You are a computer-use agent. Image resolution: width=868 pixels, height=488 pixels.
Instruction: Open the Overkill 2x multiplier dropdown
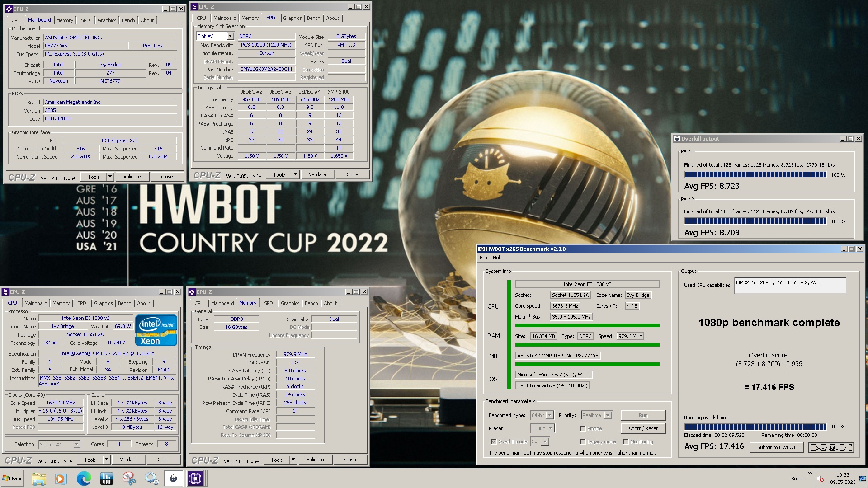545,441
